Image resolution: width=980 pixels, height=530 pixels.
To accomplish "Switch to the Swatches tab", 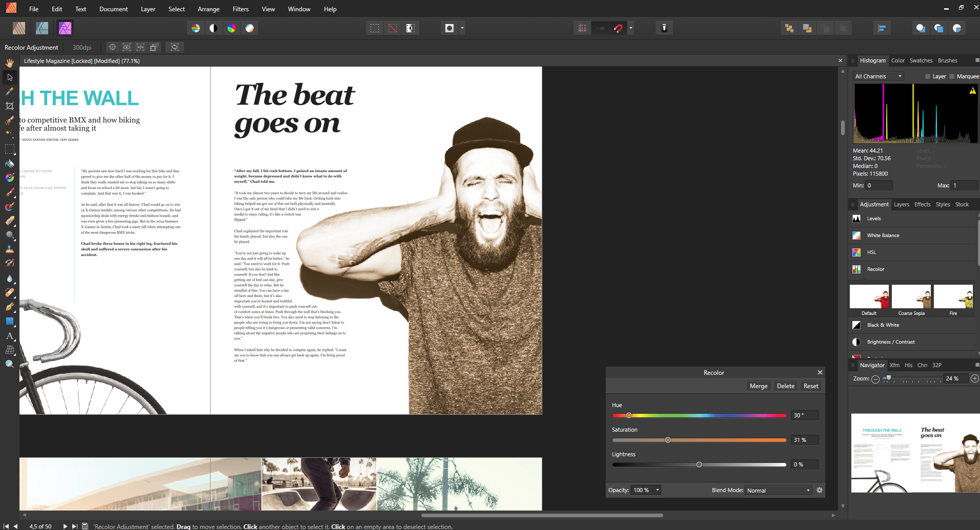I will pyautogui.click(x=921, y=60).
